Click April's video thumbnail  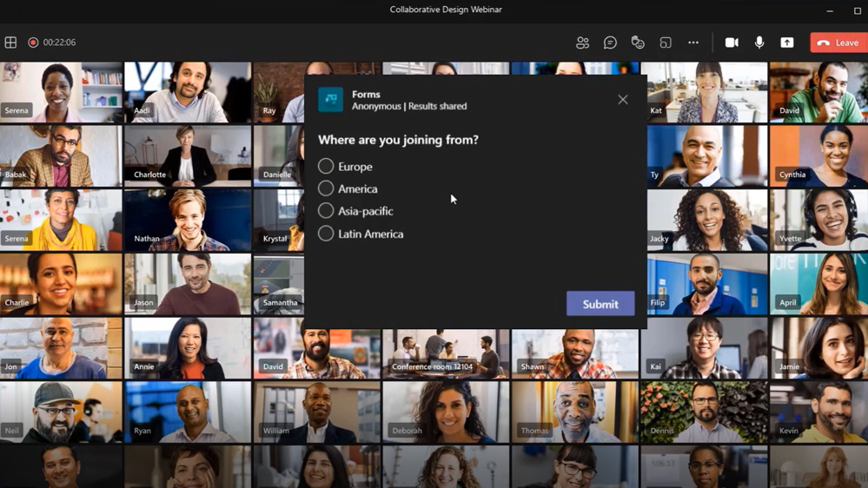pyautogui.click(x=818, y=284)
